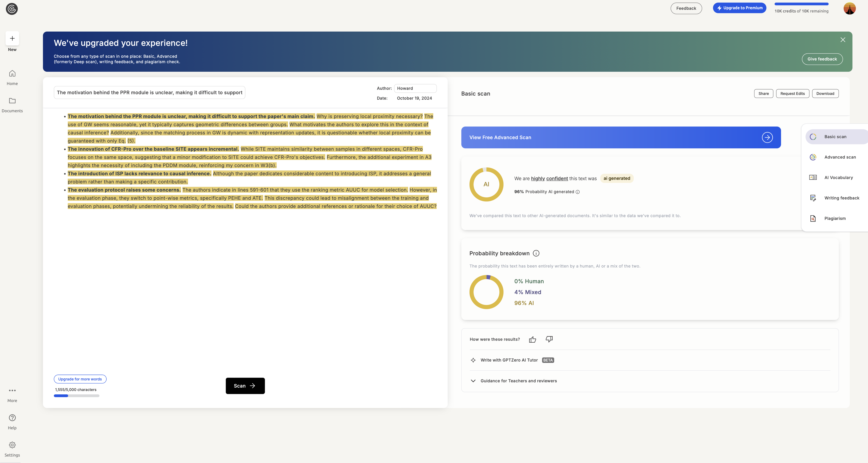Switch to the Advanced scan tab
Viewport: 868px width, 463px height.
[840, 157]
